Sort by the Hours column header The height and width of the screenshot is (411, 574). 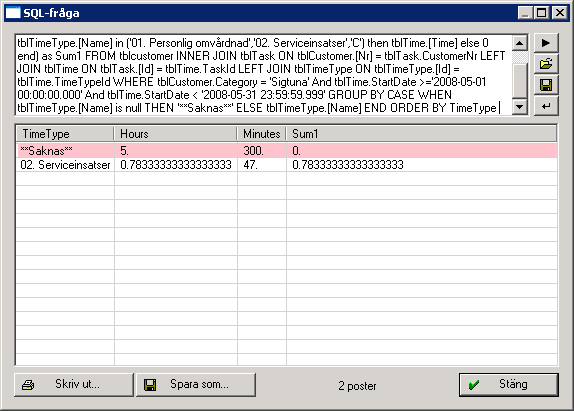(175, 134)
